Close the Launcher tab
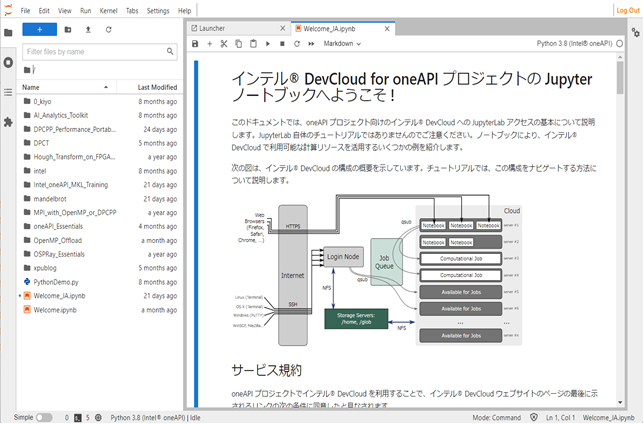Image resolution: width=644 pixels, height=424 pixels. [283, 28]
